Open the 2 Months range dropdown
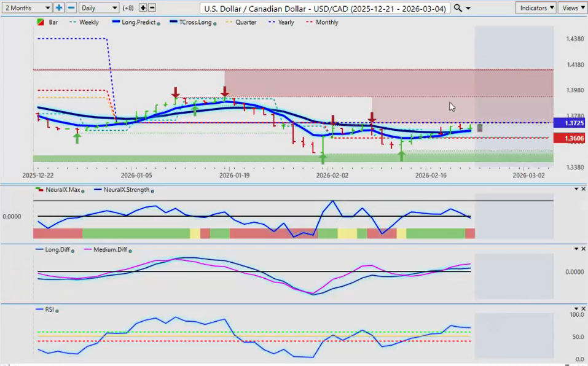Screen dimensions: 588x366 pyautogui.click(x=26, y=8)
